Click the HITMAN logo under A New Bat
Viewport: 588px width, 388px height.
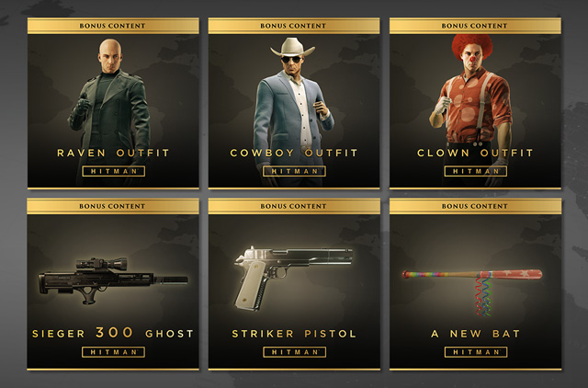tap(476, 352)
